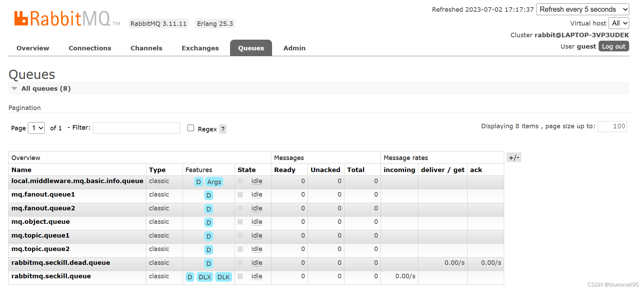Viewport: 644px width, 290px height.
Task: Open mq.topic.queue1 queue link
Action: [40, 236]
